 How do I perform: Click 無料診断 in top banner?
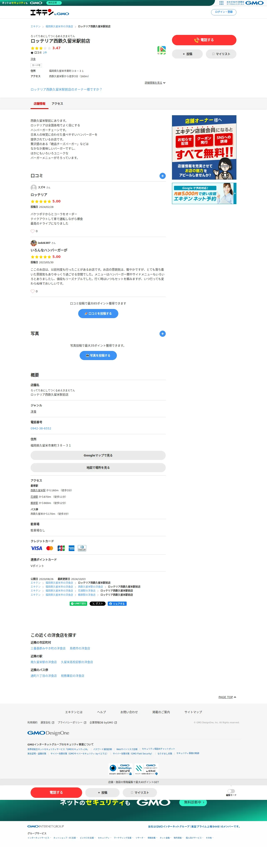[54, 3]
